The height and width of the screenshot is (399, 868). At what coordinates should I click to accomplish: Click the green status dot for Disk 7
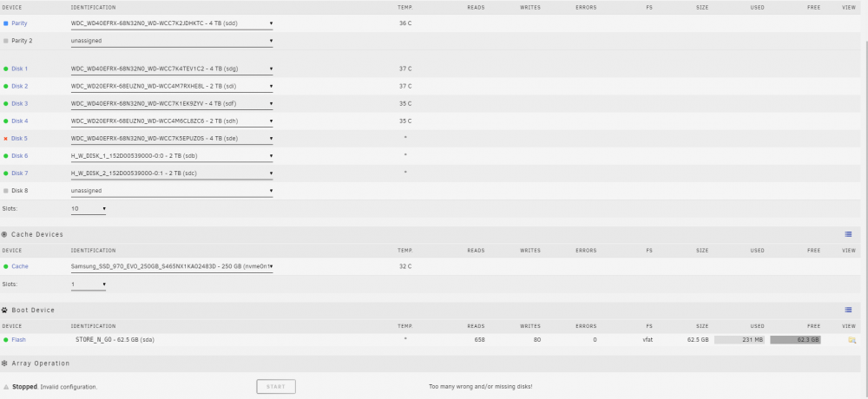coord(5,173)
